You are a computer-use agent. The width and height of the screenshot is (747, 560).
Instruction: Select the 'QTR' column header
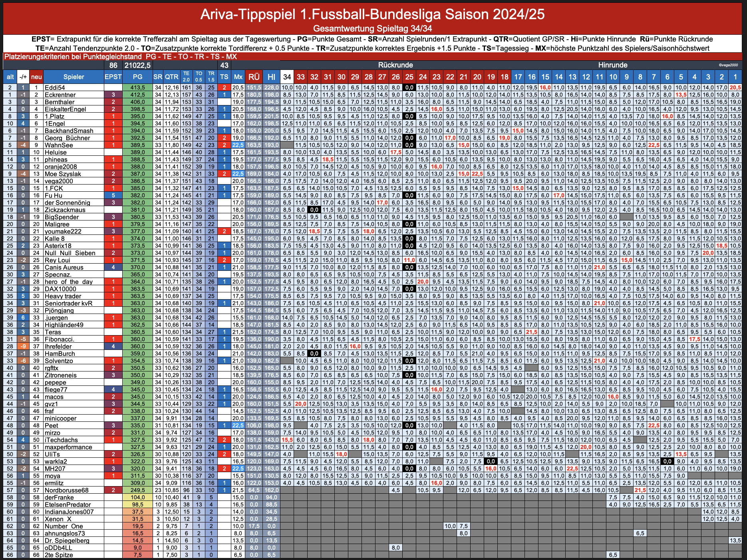(171, 77)
